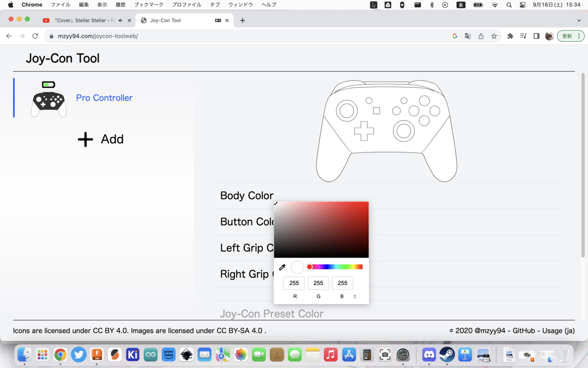Open the CC BY 4.0 license link
Viewport: 588px width, 368px height.
[x=111, y=331]
